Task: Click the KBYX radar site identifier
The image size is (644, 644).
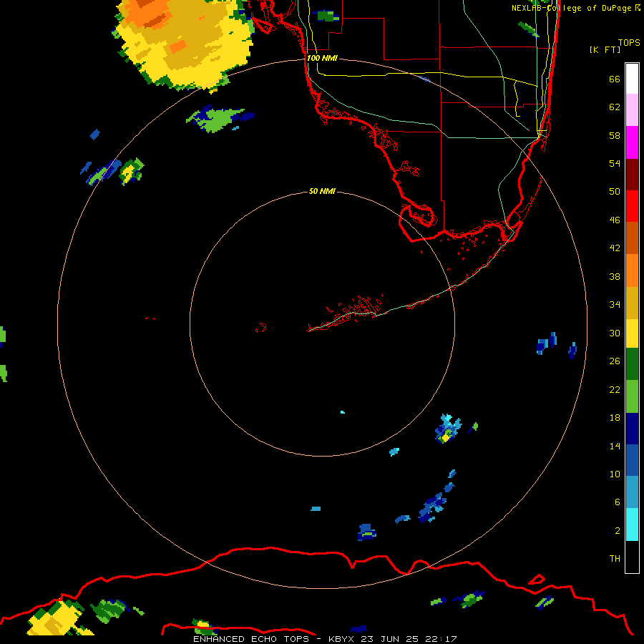Action: point(341,639)
